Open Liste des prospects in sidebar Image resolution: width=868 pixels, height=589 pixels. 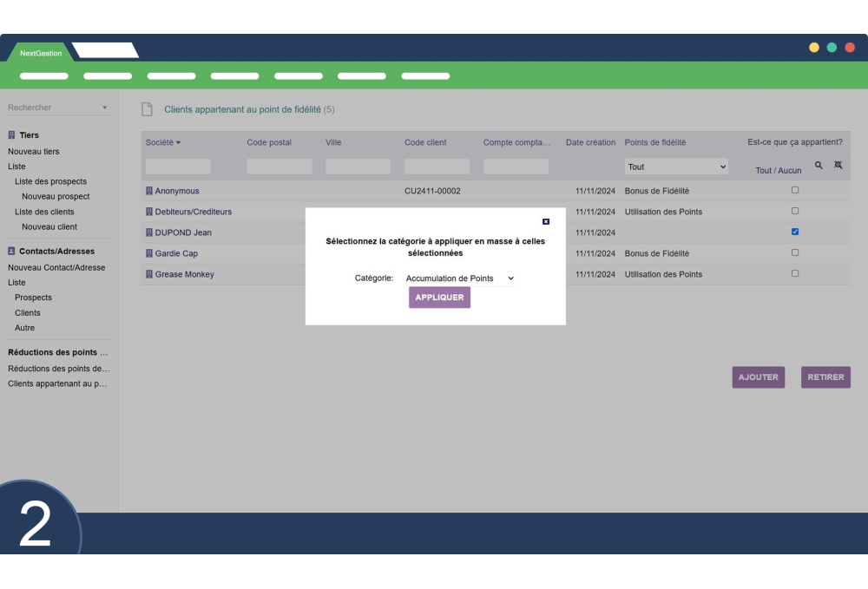(x=50, y=181)
